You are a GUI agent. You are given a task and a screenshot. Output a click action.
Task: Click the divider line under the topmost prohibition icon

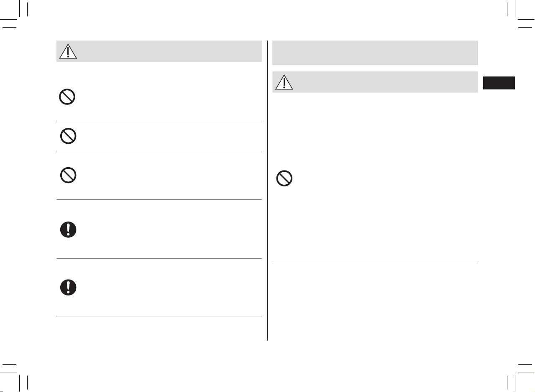(159, 121)
